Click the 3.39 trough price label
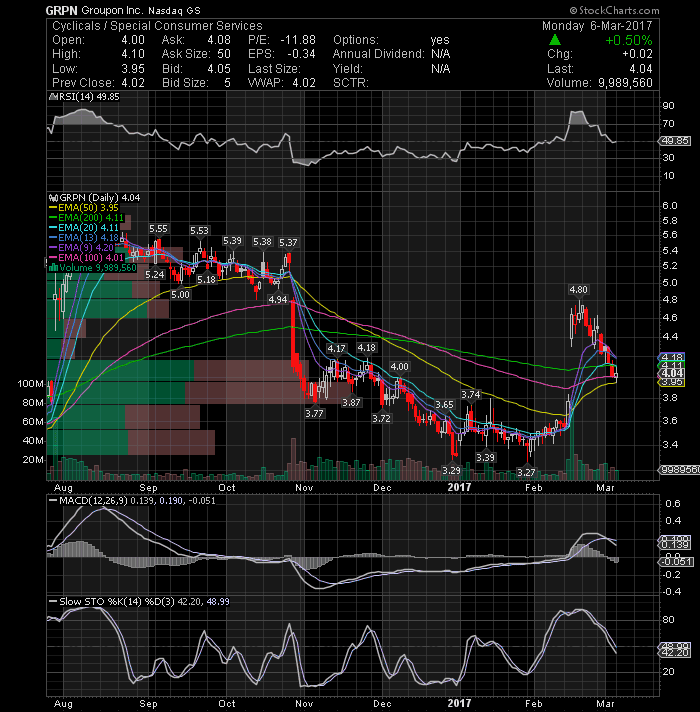Screen dimensions: 700x712 [x=485, y=457]
